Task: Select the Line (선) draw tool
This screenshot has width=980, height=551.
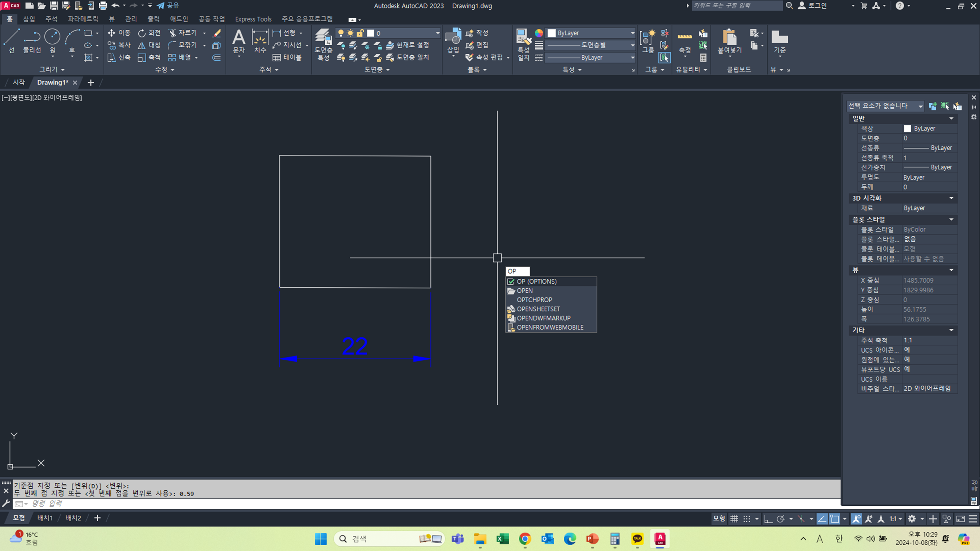Action: [x=11, y=37]
